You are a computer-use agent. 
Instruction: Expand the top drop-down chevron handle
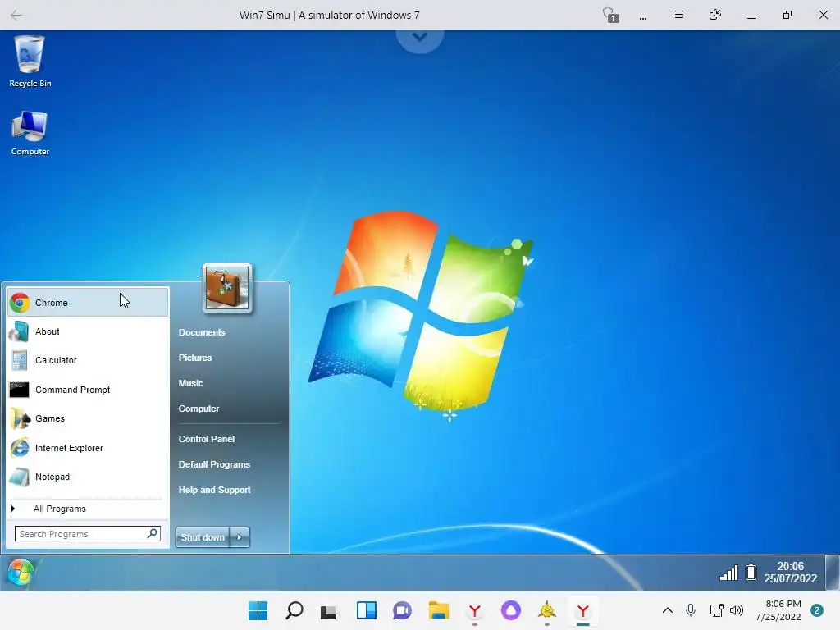point(420,38)
